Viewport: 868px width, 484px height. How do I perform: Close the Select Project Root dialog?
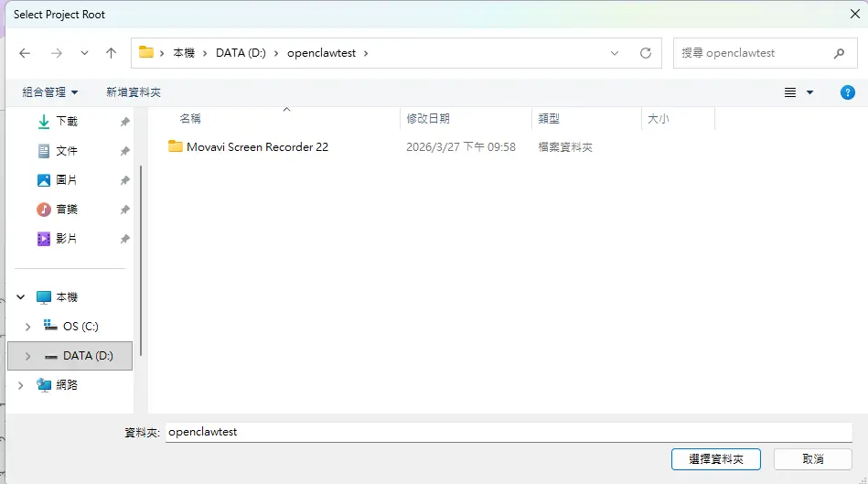854,14
